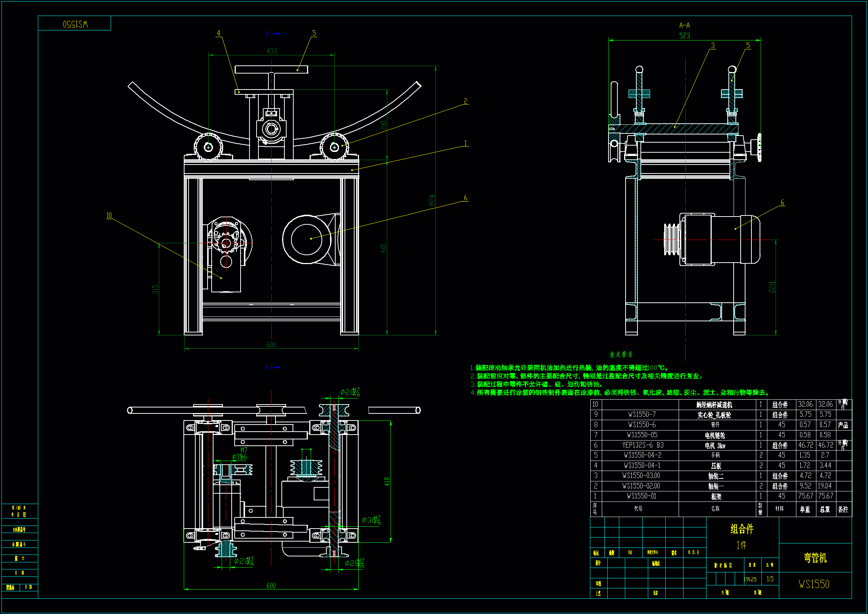Click the 组合件 yellow text in title block
This screenshot has height=614, width=868.
[741, 529]
